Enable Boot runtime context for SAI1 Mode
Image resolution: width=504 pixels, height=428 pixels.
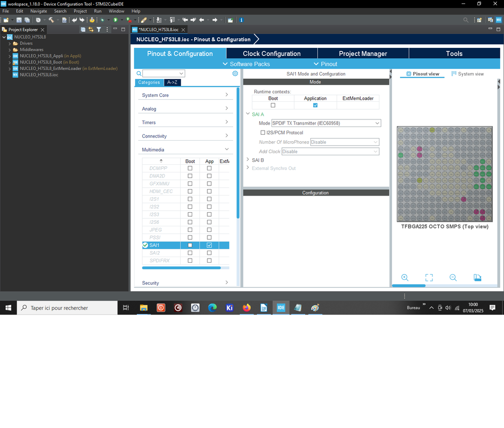click(273, 105)
